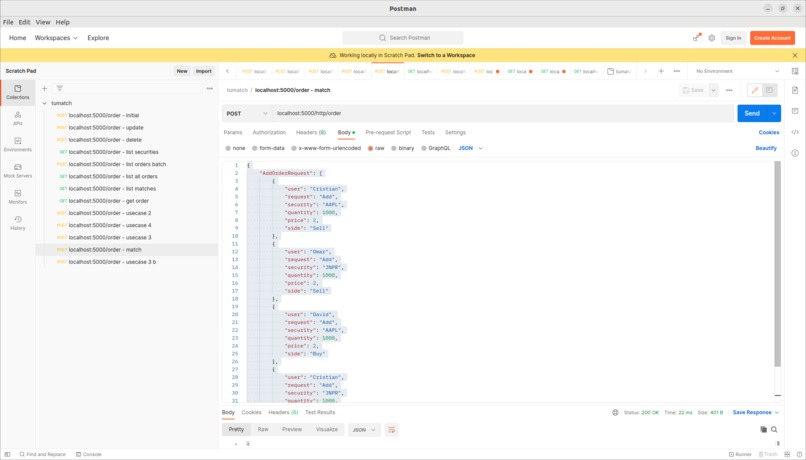Select the form-data body type radio
Screen dimensions: 806x460
tap(254, 148)
